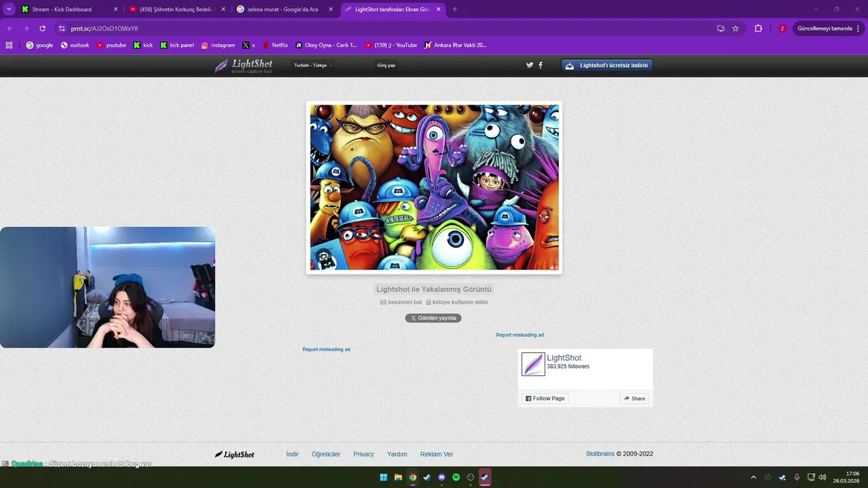This screenshot has width=868, height=488.
Task: Close the selena murat Google tab
Action: 331,9
